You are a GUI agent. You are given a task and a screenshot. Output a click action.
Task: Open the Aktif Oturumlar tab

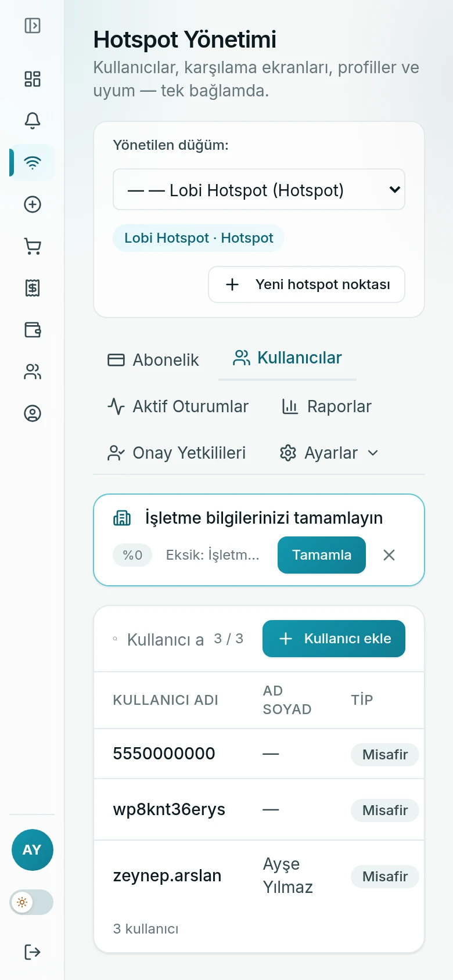pyautogui.click(x=178, y=406)
